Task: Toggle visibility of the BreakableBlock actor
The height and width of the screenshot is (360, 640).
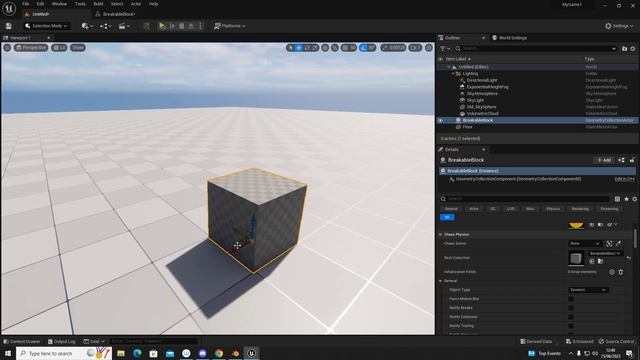Action: 440,120
